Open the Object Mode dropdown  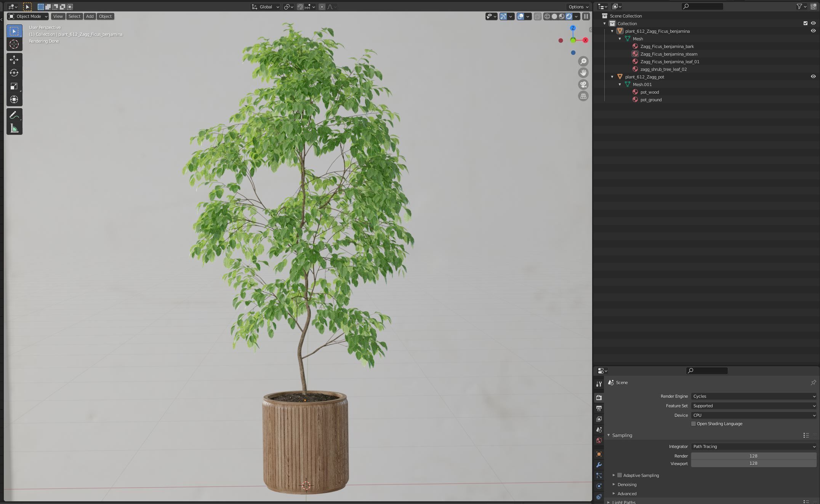(28, 16)
